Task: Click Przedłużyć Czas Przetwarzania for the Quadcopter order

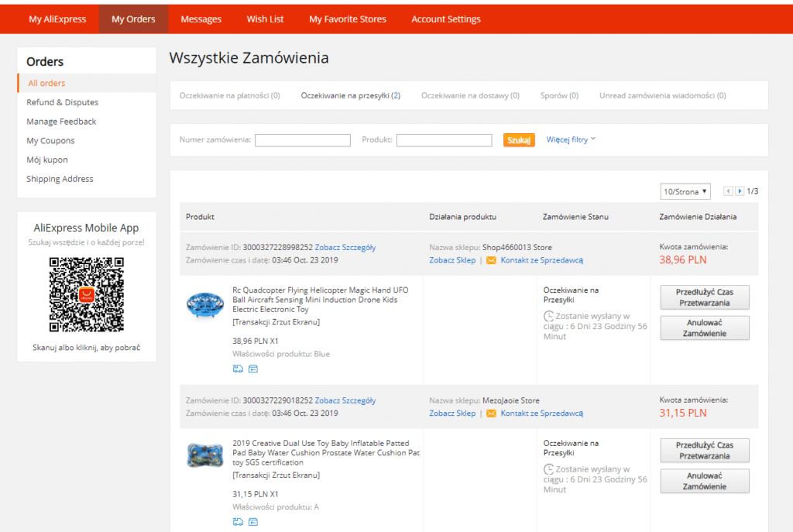Action: click(x=705, y=297)
